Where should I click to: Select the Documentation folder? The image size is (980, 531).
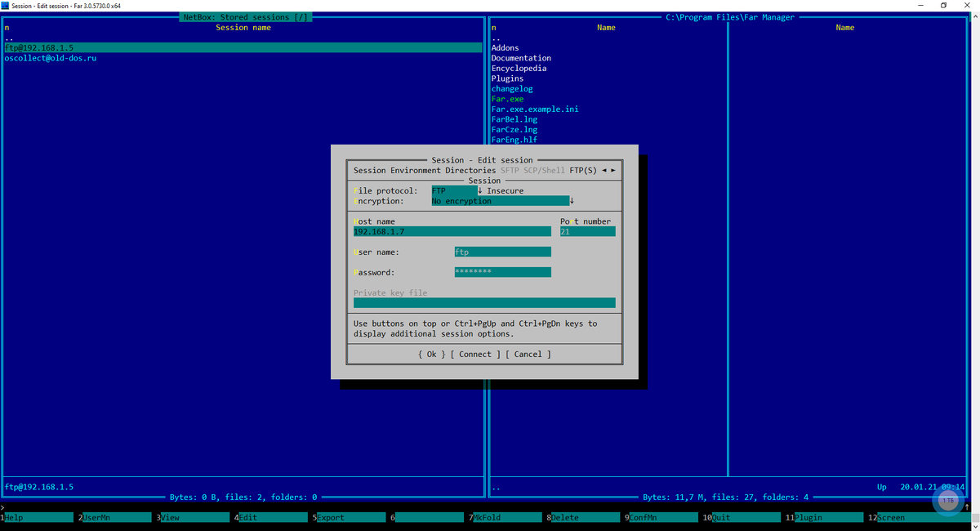click(521, 58)
